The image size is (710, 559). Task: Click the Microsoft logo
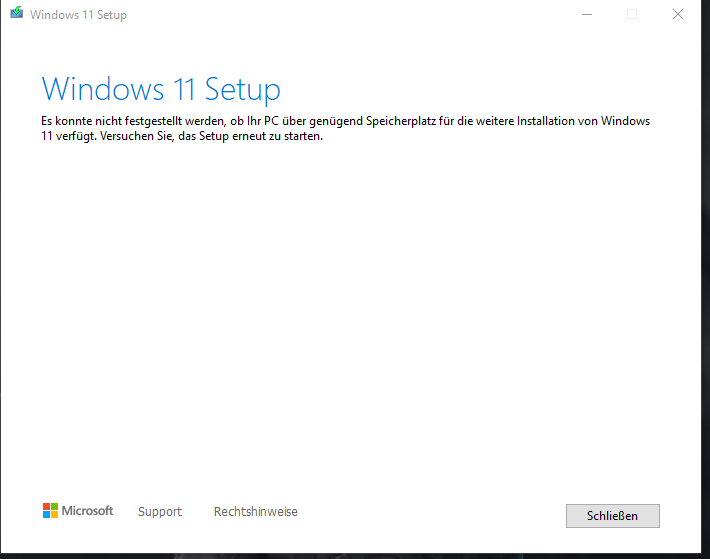click(78, 511)
